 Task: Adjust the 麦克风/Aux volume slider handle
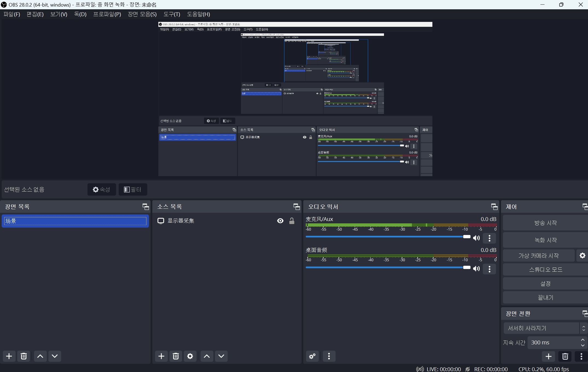click(x=467, y=237)
